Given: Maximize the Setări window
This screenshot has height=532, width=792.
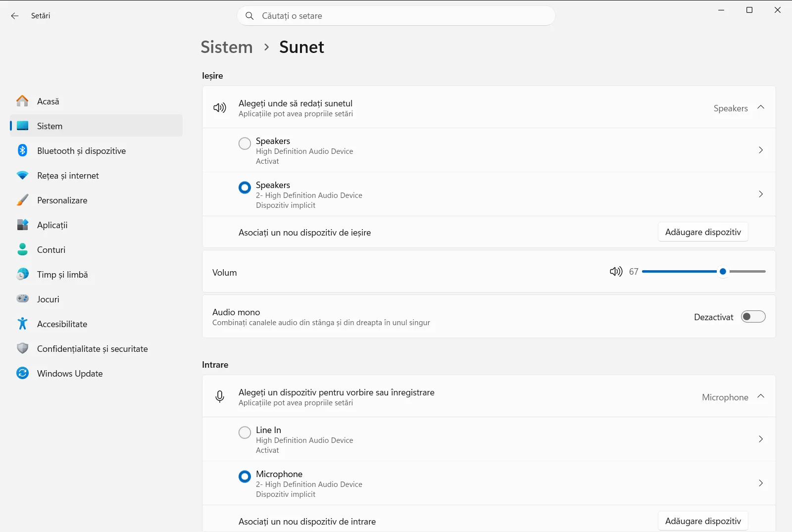Looking at the screenshot, I should 749,10.
